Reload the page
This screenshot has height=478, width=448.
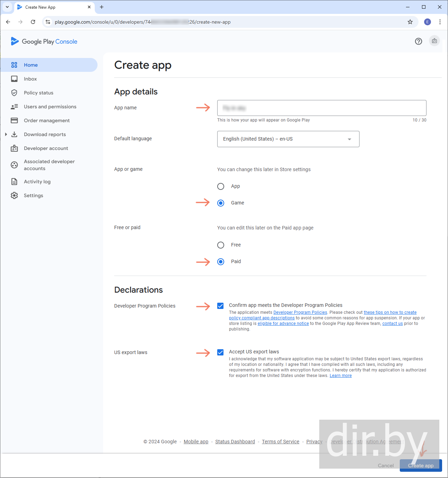point(33,22)
